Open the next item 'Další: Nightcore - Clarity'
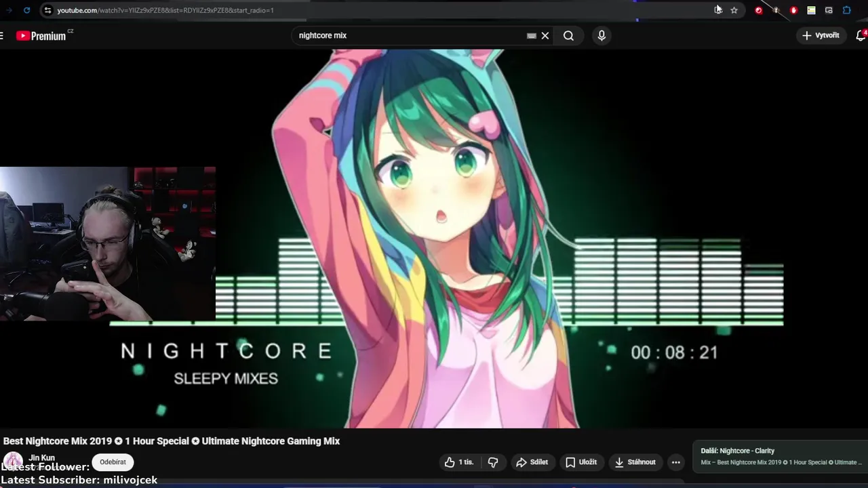The width and height of the screenshot is (868, 488). [738, 451]
